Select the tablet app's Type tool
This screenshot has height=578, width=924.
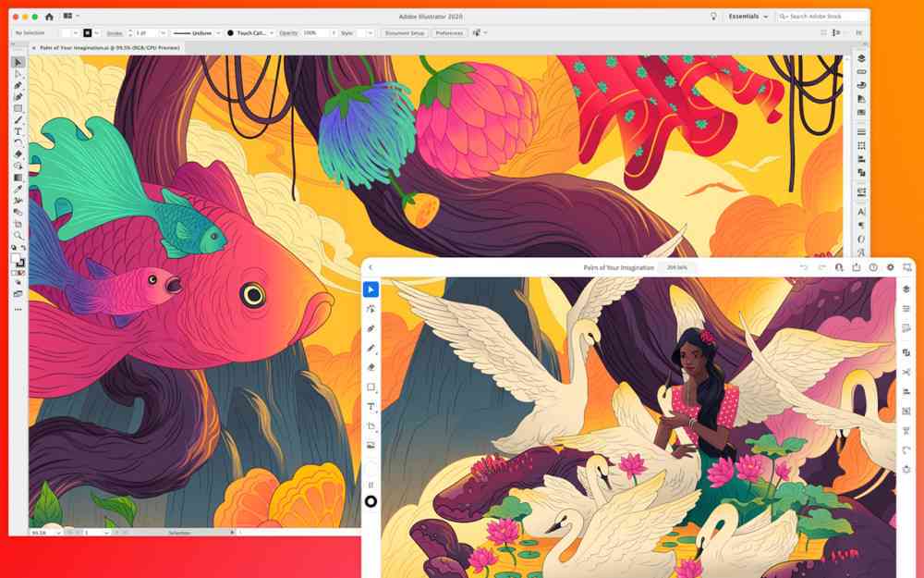pyautogui.click(x=371, y=406)
